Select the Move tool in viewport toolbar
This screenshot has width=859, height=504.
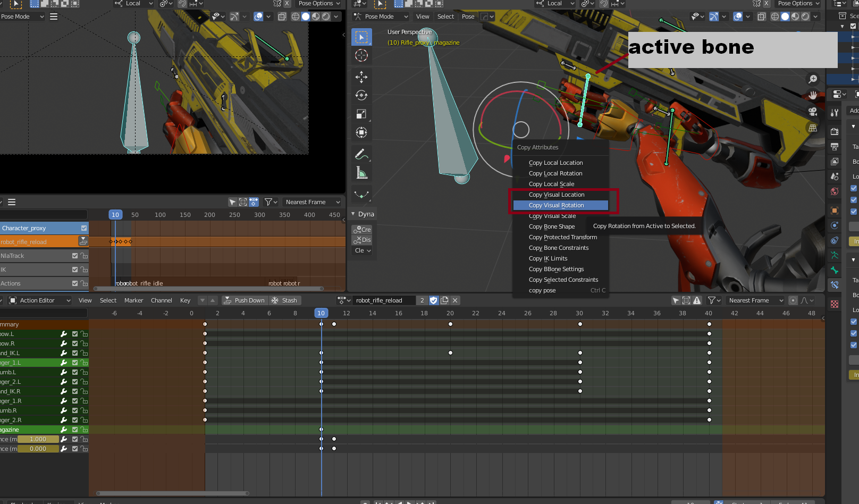pos(361,77)
